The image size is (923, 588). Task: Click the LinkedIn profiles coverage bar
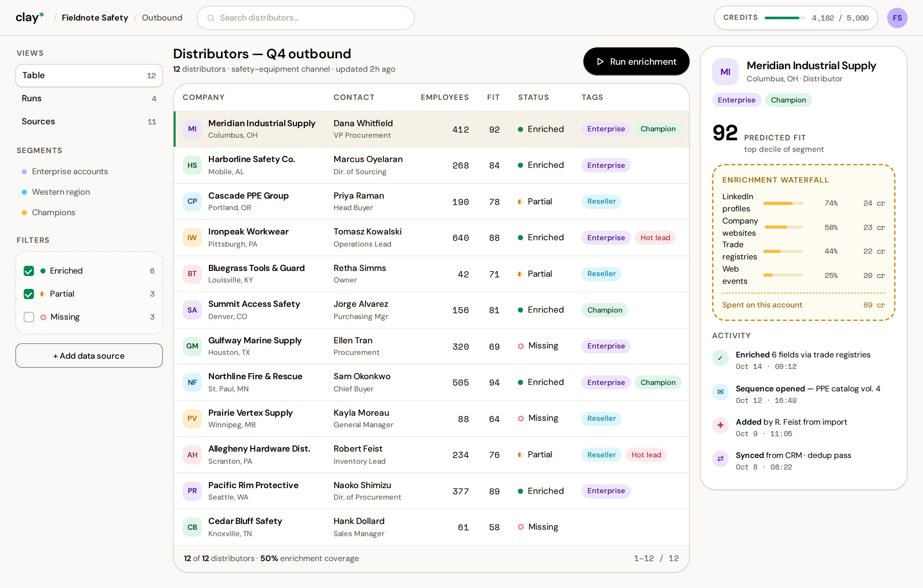click(783, 203)
